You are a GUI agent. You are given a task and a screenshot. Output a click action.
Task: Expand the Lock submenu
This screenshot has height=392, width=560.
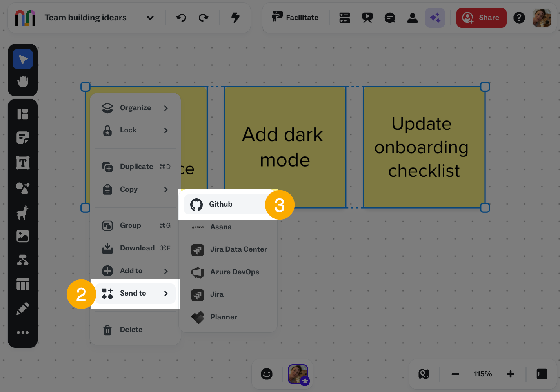point(135,130)
